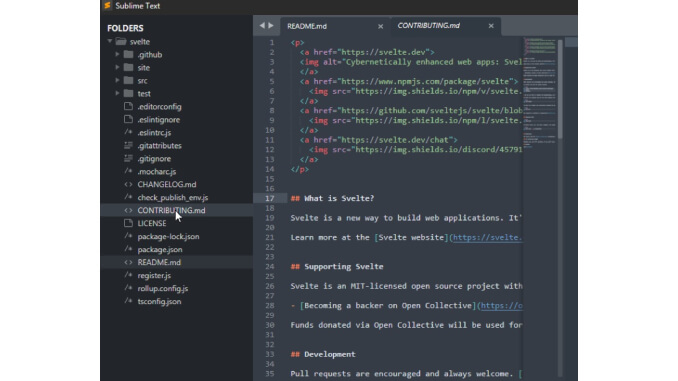
Task: Click the editor vertical scrollbar handle
Action: (x=560, y=89)
